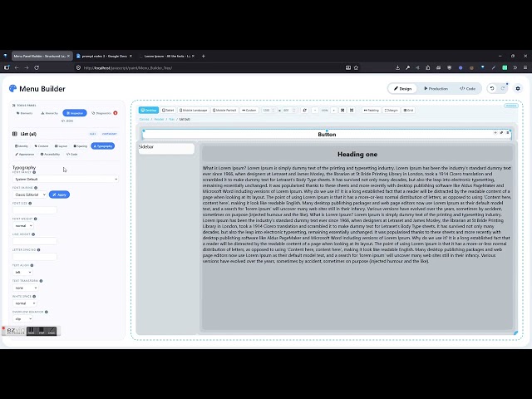This screenshot has width=532, height=399.
Task: Select Custom viewport mode
Action: [x=249, y=111]
